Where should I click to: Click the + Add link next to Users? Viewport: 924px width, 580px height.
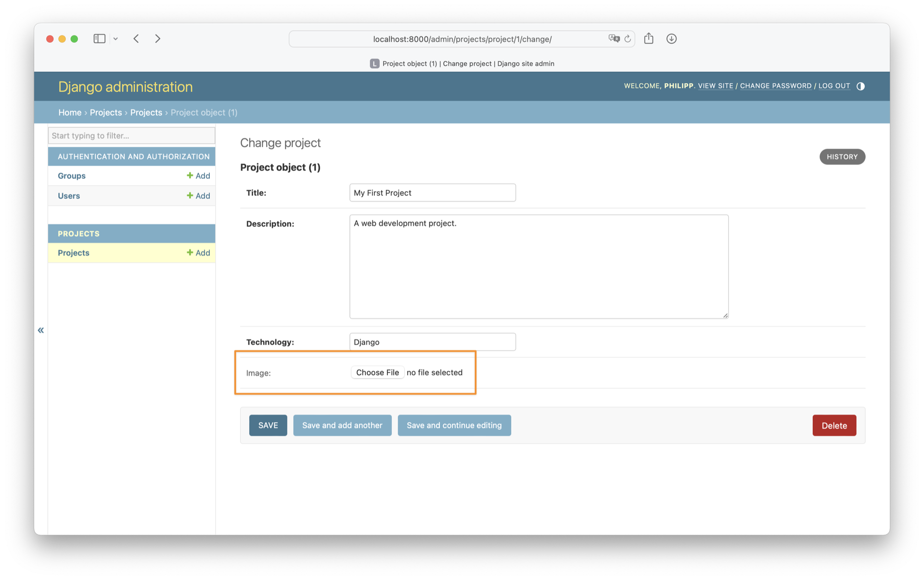(199, 196)
